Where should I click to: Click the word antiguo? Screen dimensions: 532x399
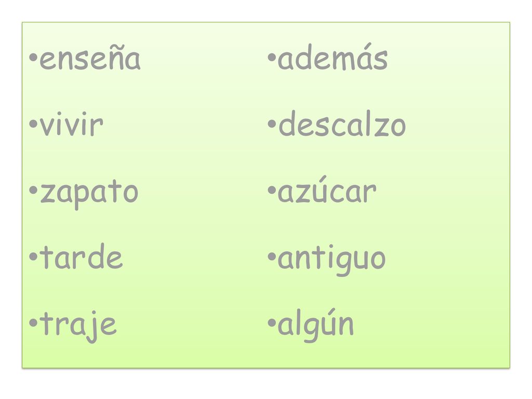[331, 260]
